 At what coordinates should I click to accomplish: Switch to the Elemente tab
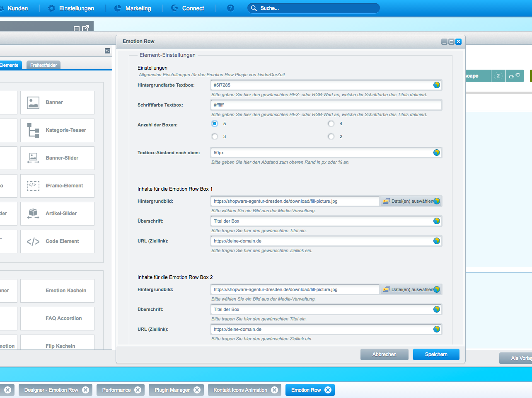[10, 65]
